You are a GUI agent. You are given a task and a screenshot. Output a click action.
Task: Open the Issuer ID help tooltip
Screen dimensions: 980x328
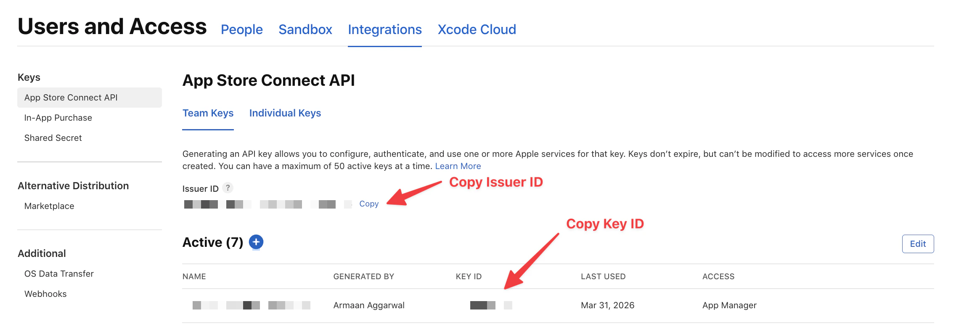(x=228, y=188)
